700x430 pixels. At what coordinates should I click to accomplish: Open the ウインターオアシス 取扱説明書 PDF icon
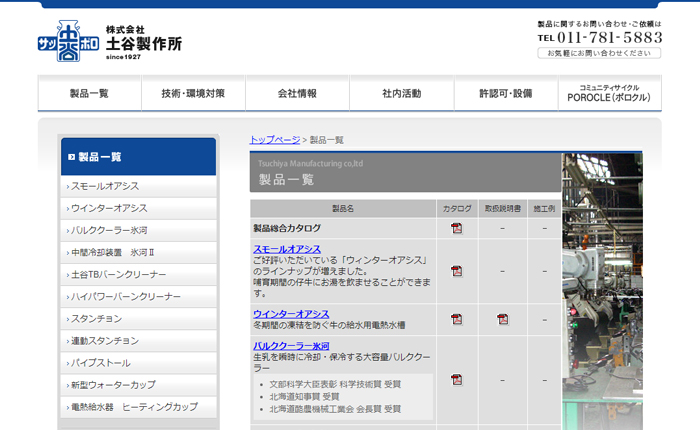tap(503, 319)
